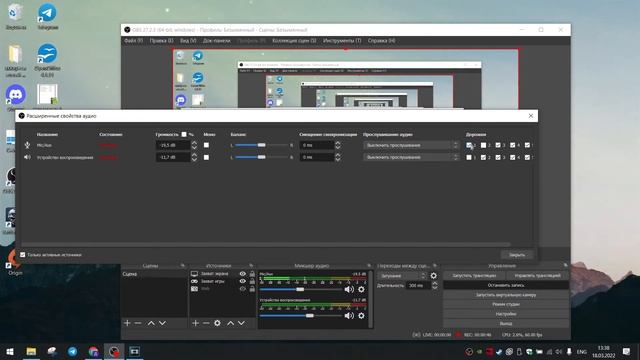Adjust the playback device sync offset stepper
Image resolution: width=640 pixels, height=360 pixels.
(x=338, y=157)
